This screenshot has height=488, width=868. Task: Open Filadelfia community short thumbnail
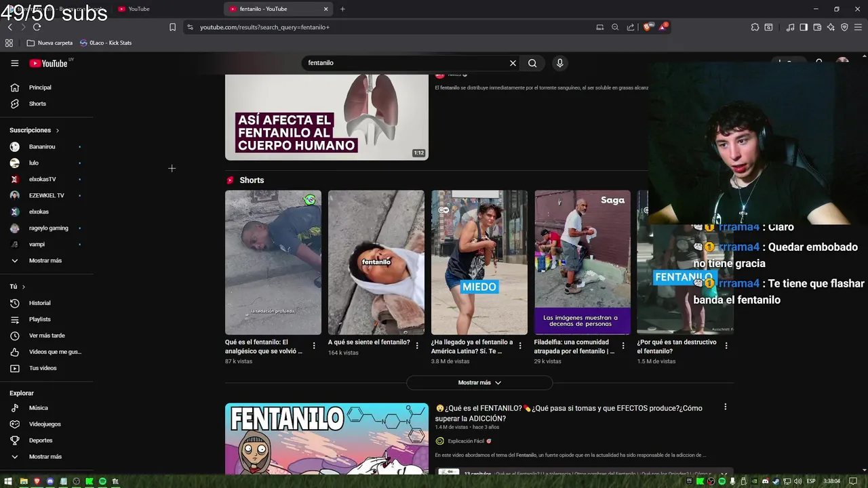click(x=583, y=262)
